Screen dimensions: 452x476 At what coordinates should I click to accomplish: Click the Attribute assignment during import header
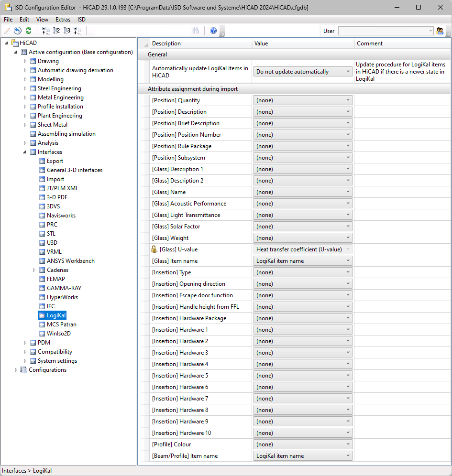coord(294,89)
